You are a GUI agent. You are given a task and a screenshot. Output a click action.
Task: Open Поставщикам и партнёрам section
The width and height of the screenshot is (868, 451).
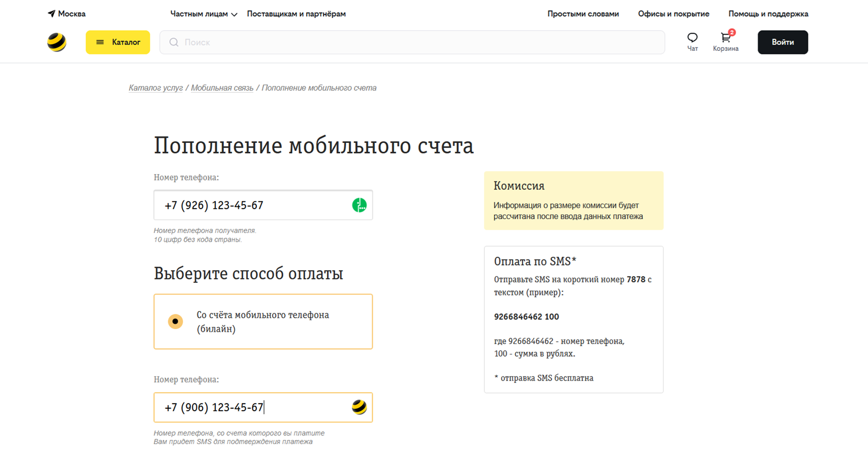tap(296, 14)
